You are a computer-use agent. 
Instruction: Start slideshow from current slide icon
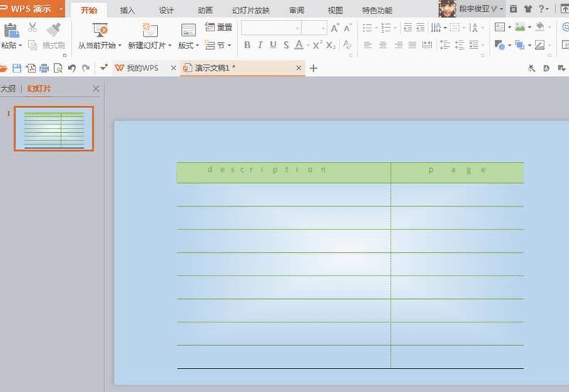(x=100, y=30)
